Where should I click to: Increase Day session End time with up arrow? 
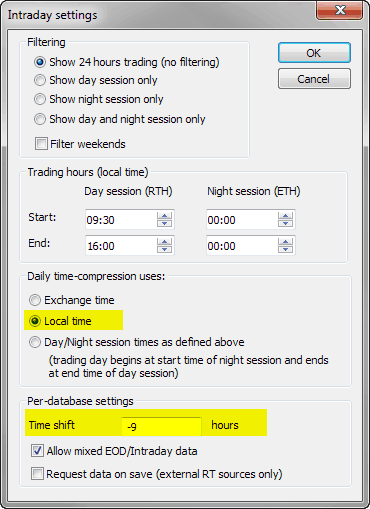[164, 241]
